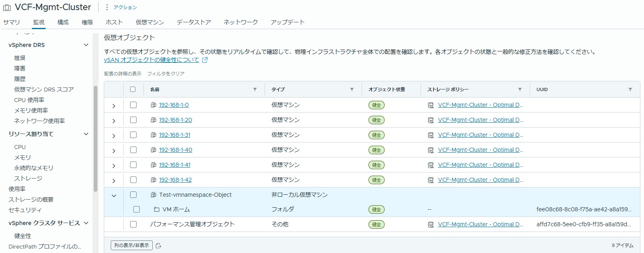This screenshot has height=253, width=644.
Task: Open the UUID column filter icon
Action: click(630, 89)
